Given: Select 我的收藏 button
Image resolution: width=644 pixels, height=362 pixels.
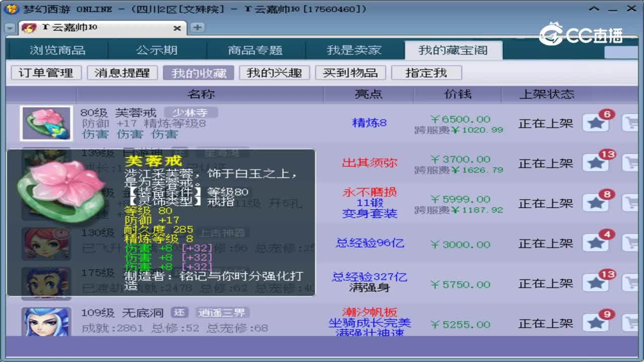Looking at the screenshot, I should pyautogui.click(x=198, y=73).
